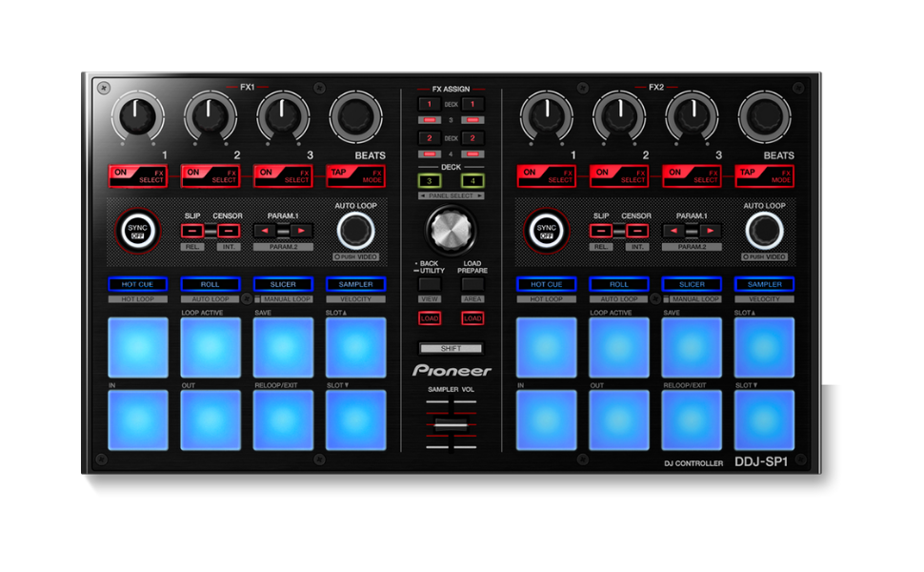924x572 pixels.
Task: Select SLICER mode on FX1 deck
Action: [283, 284]
